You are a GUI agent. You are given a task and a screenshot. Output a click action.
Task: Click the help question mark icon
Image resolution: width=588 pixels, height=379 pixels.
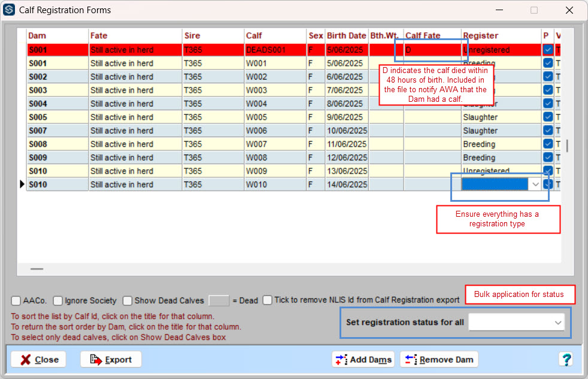(x=566, y=359)
